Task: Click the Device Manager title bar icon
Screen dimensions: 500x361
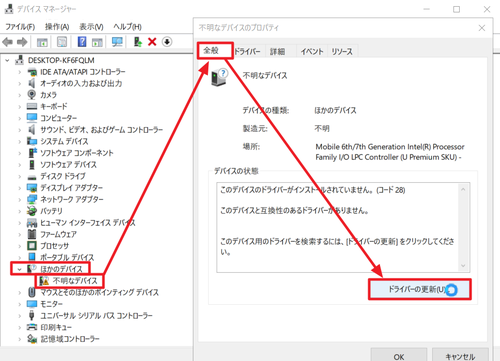Action: pyautogui.click(x=9, y=9)
